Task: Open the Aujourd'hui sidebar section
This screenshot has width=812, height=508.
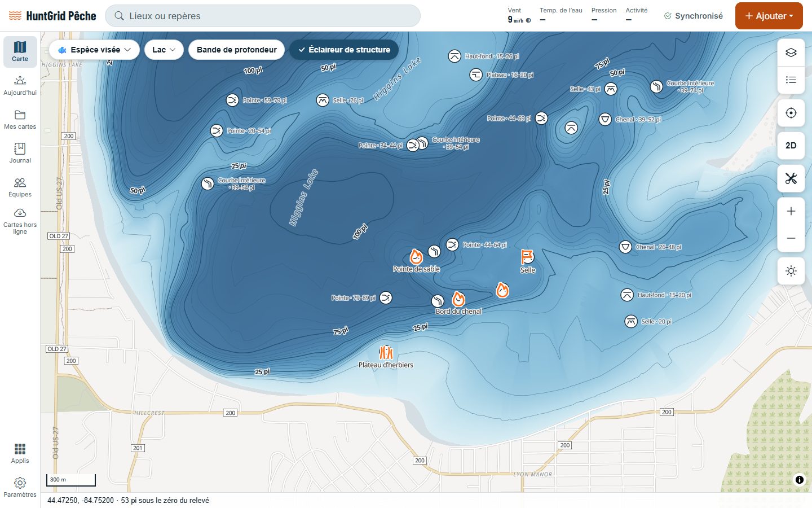Action: (20, 86)
